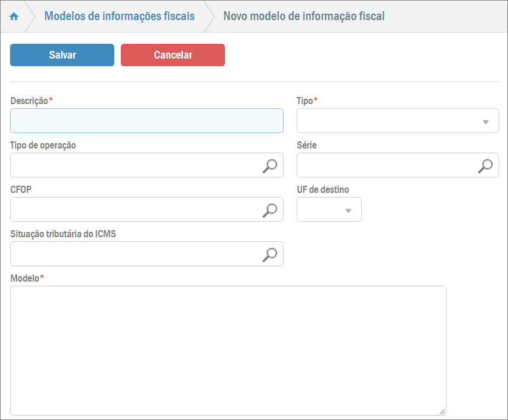This screenshot has height=420, width=508.
Task: Click inside the Tipo de operação field
Action: coord(134,166)
